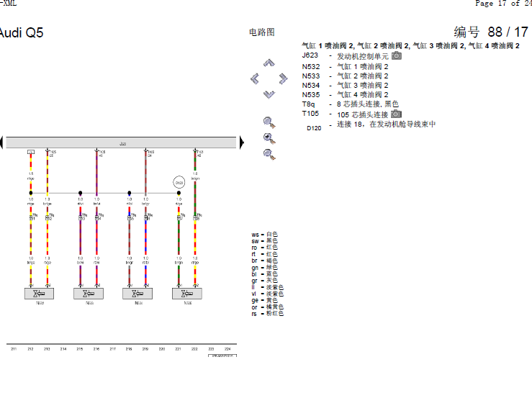Click the legend entry bl - 蓝色

point(265,274)
